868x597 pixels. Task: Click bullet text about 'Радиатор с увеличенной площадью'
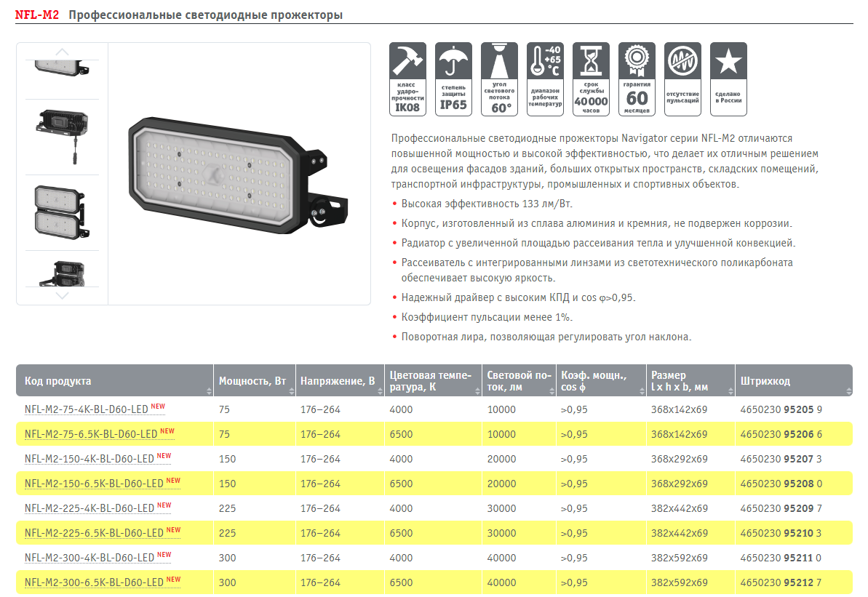click(598, 243)
